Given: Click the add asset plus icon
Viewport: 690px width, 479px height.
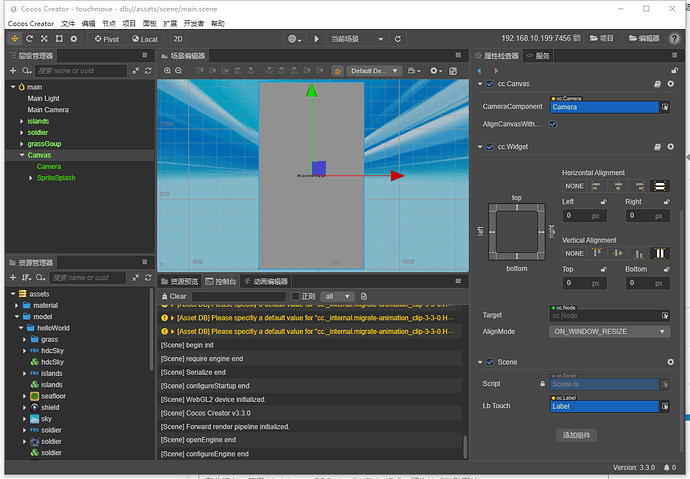Looking at the screenshot, I should (12, 278).
